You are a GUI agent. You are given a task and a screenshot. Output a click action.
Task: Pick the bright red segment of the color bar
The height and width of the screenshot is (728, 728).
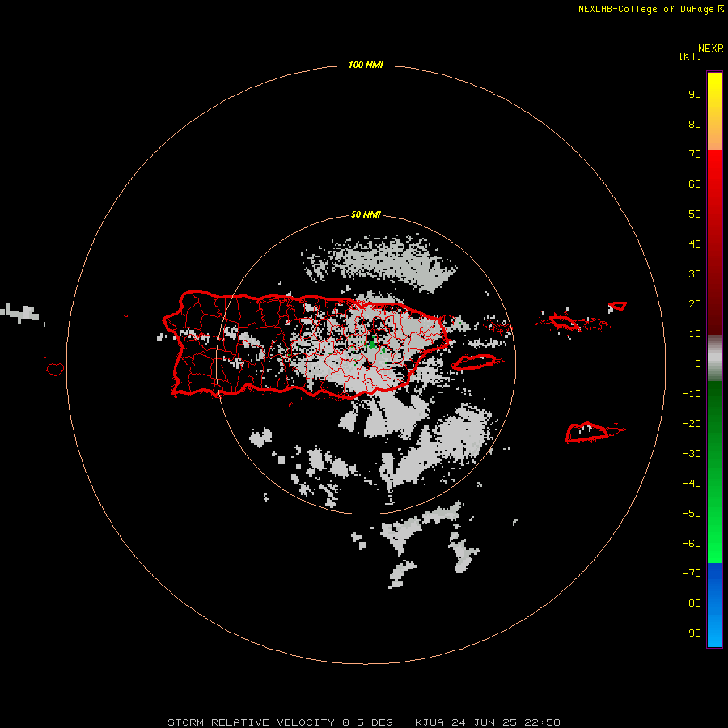(x=714, y=243)
